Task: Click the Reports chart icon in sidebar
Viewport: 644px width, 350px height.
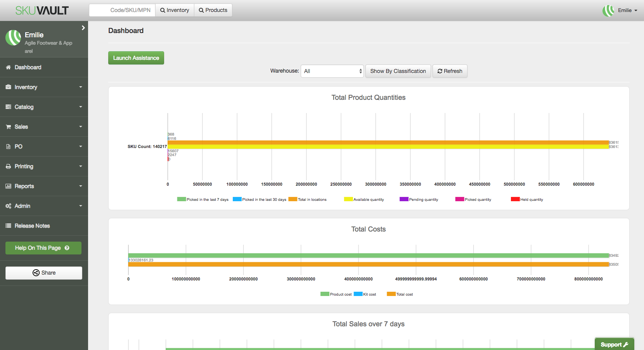Action: [8, 186]
